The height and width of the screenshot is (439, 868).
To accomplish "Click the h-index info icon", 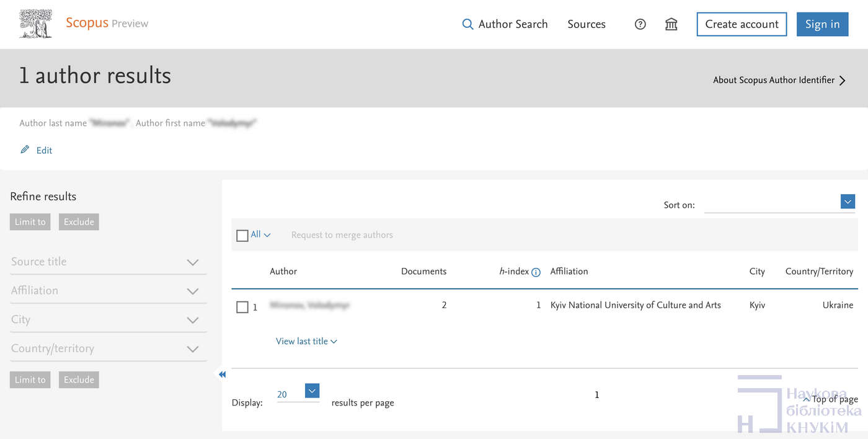I will point(536,272).
